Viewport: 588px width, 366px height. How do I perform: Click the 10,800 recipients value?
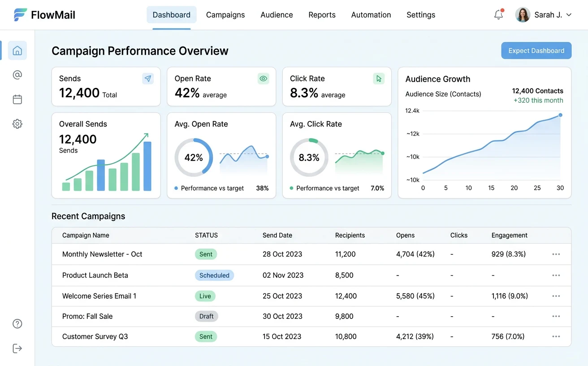(x=346, y=336)
